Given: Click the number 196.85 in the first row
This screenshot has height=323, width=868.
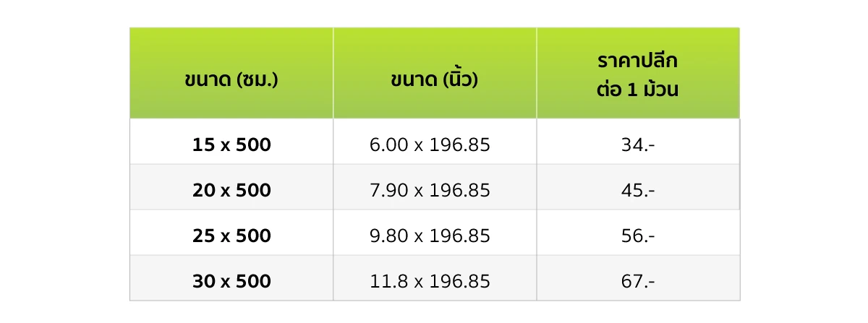Looking at the screenshot, I should [x=460, y=145].
